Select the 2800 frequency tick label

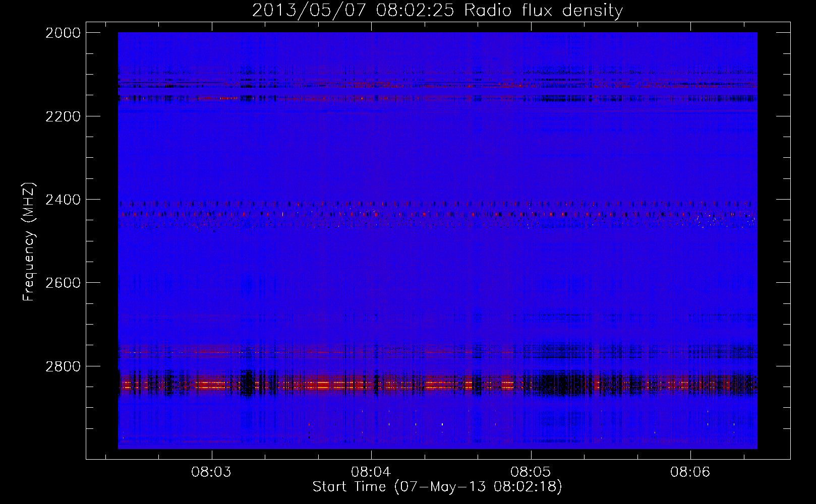(63, 366)
